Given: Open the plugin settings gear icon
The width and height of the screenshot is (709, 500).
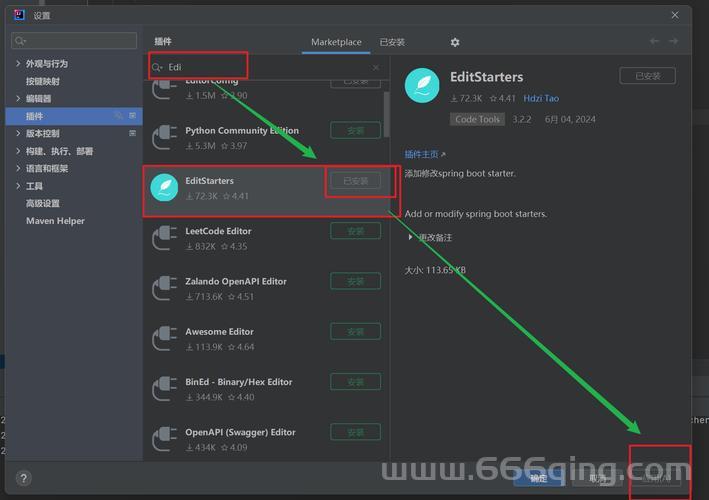Looking at the screenshot, I should (455, 42).
